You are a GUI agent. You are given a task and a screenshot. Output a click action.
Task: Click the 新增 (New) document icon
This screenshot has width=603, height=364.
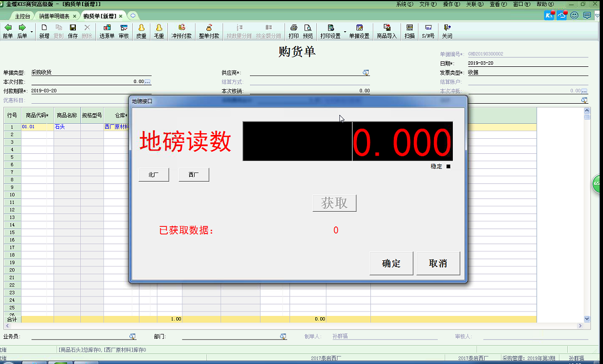click(x=44, y=31)
